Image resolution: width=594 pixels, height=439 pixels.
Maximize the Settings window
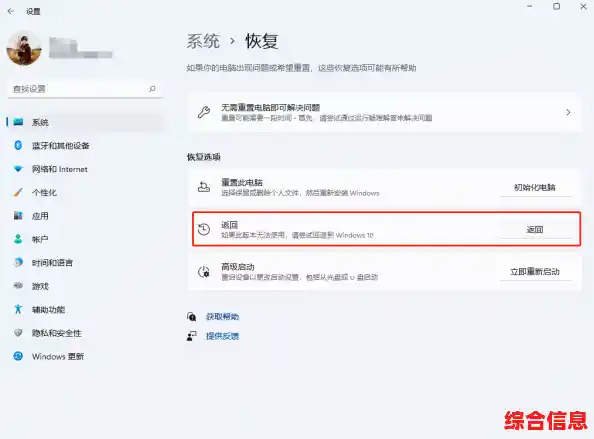click(556, 6)
